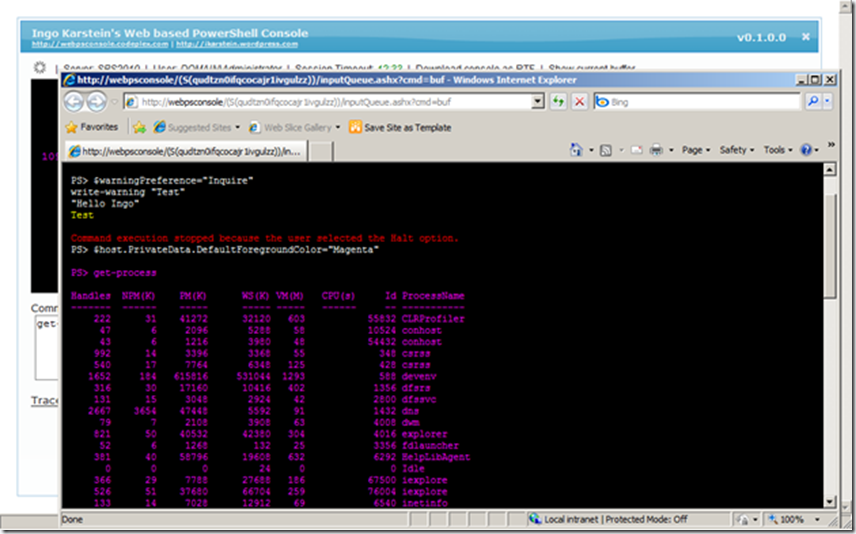Expand the address bar history dropdown

(538, 102)
